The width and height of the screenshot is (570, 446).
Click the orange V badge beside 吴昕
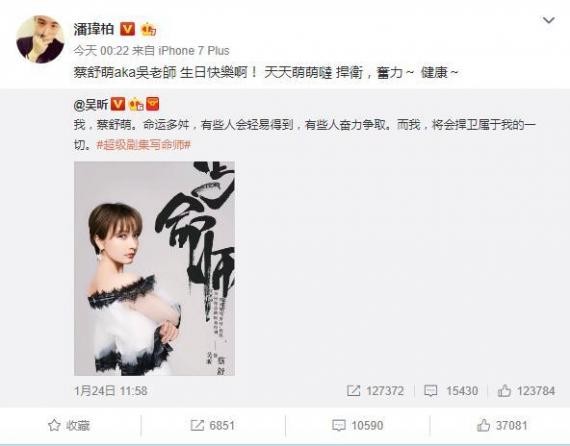pos(117,105)
